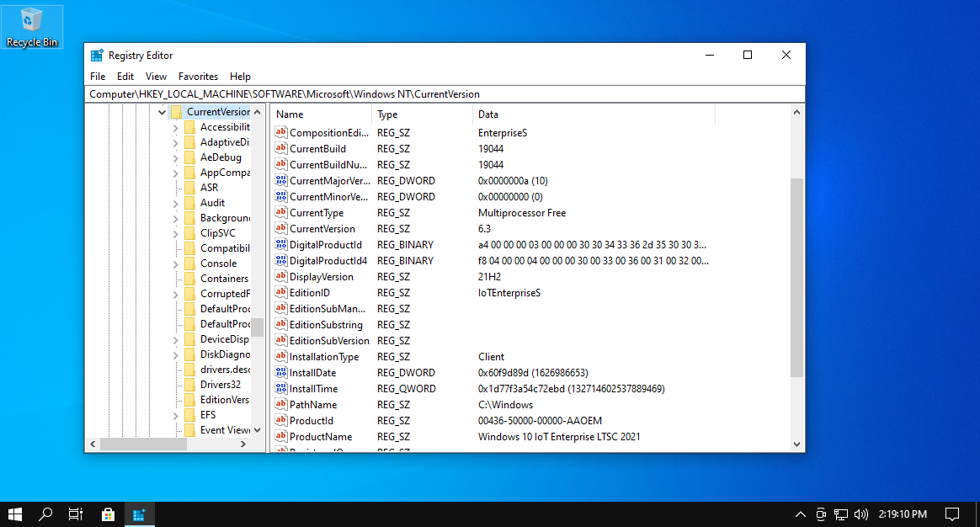Click the Registry Editor title bar icon
Screen dimensions: 980x527
coord(97,55)
